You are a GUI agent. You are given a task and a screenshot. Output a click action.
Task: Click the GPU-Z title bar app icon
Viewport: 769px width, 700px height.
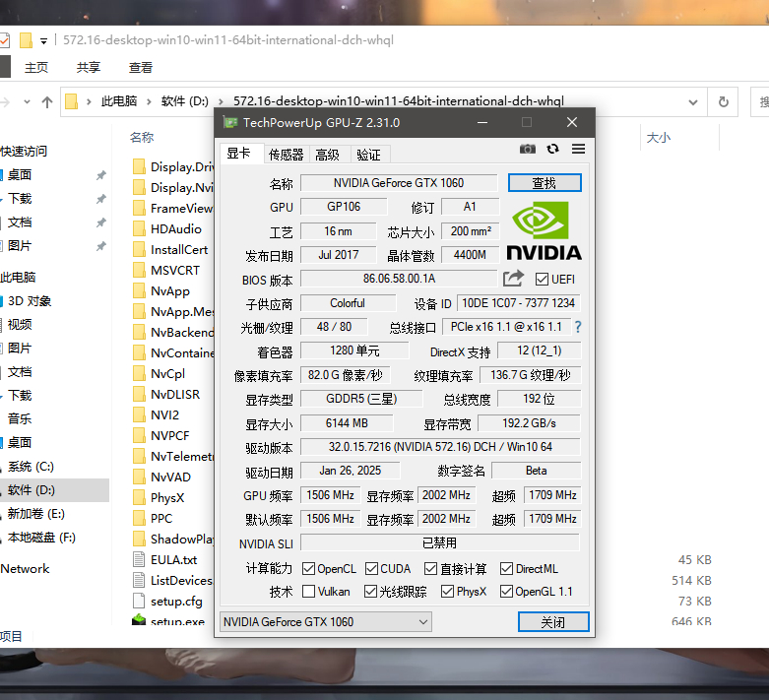click(x=230, y=122)
